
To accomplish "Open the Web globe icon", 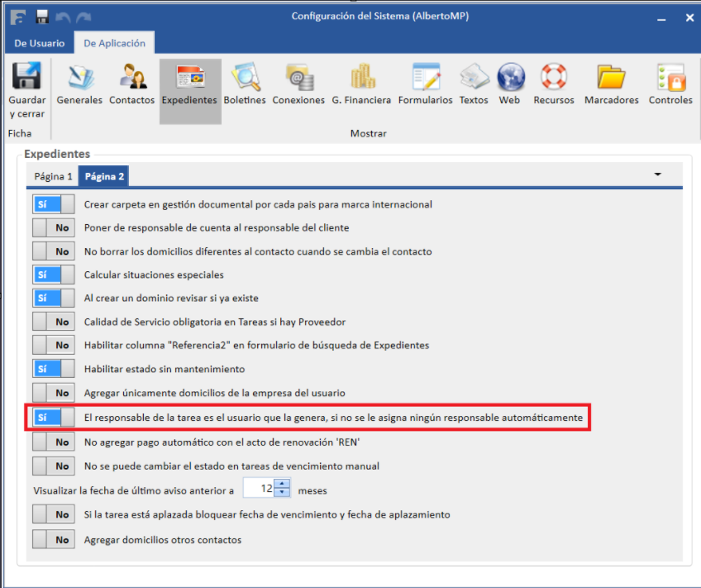I will 510,79.
